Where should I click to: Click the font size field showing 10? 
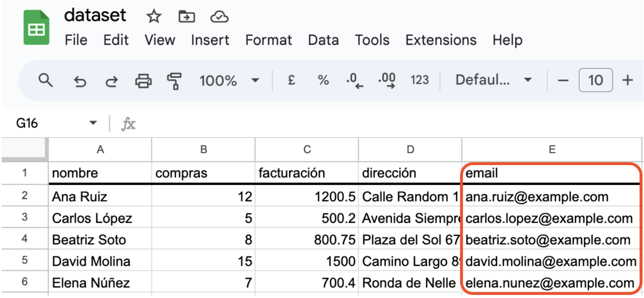[x=595, y=80]
